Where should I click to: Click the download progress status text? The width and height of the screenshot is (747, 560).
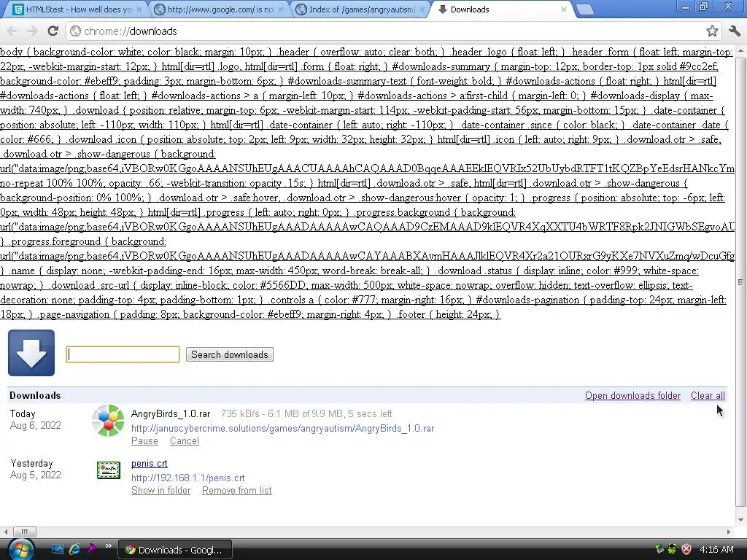click(306, 414)
